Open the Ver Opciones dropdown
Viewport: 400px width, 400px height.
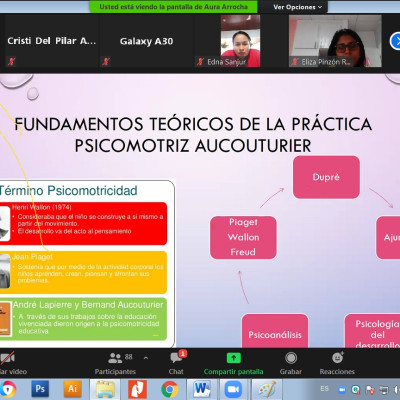(x=298, y=7)
